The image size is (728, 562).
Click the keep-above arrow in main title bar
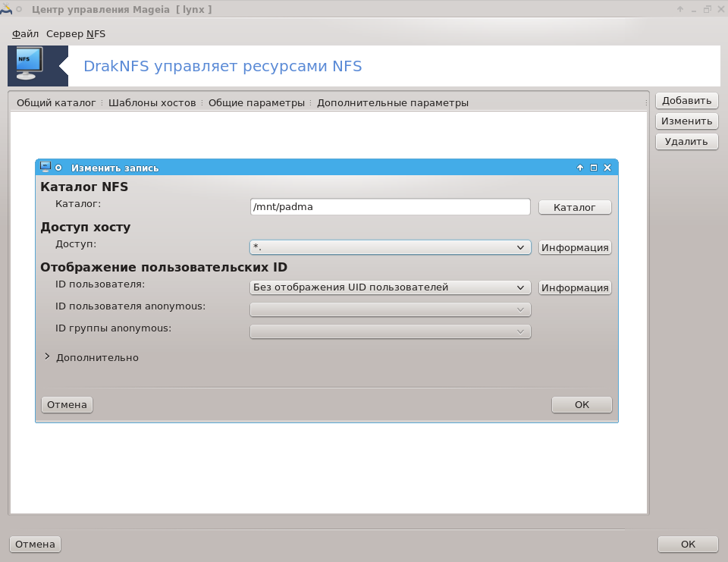680,9
